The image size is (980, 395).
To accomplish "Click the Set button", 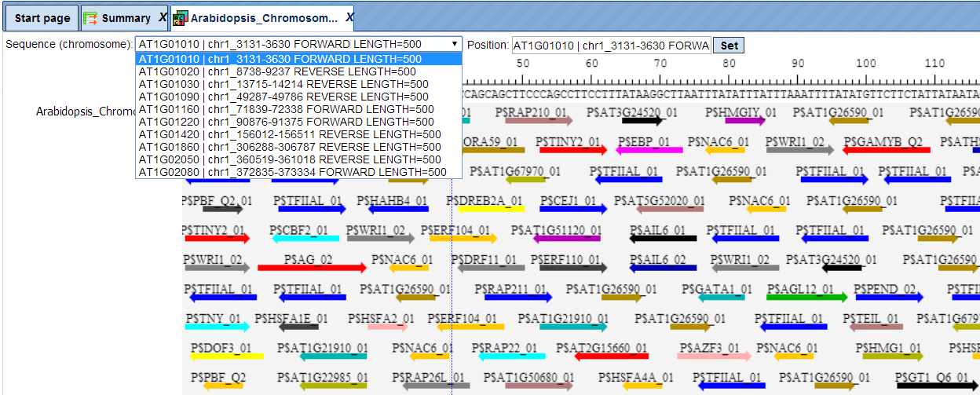I will click(x=729, y=46).
